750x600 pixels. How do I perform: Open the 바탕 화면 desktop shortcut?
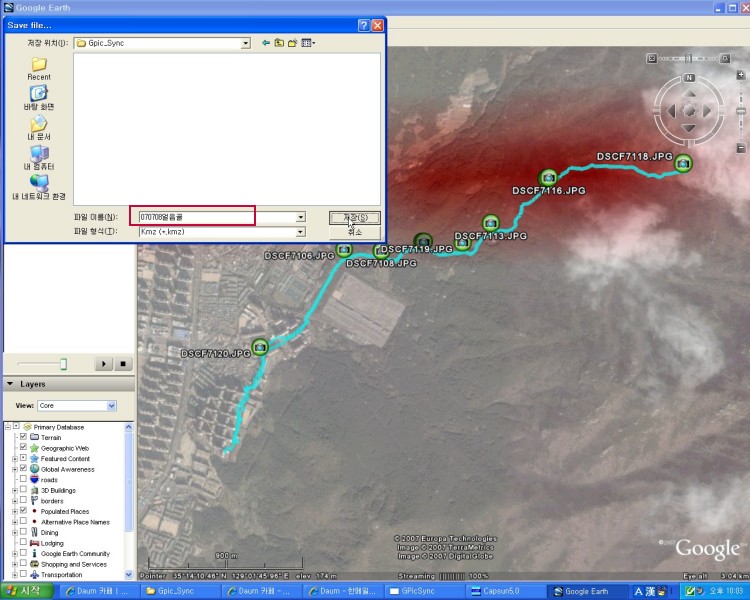coord(39,98)
